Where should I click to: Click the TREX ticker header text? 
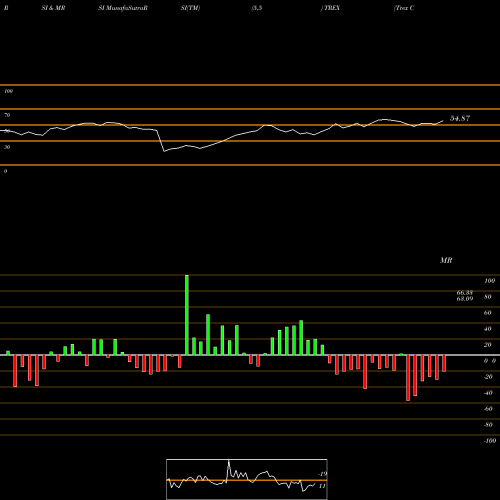(331, 8)
